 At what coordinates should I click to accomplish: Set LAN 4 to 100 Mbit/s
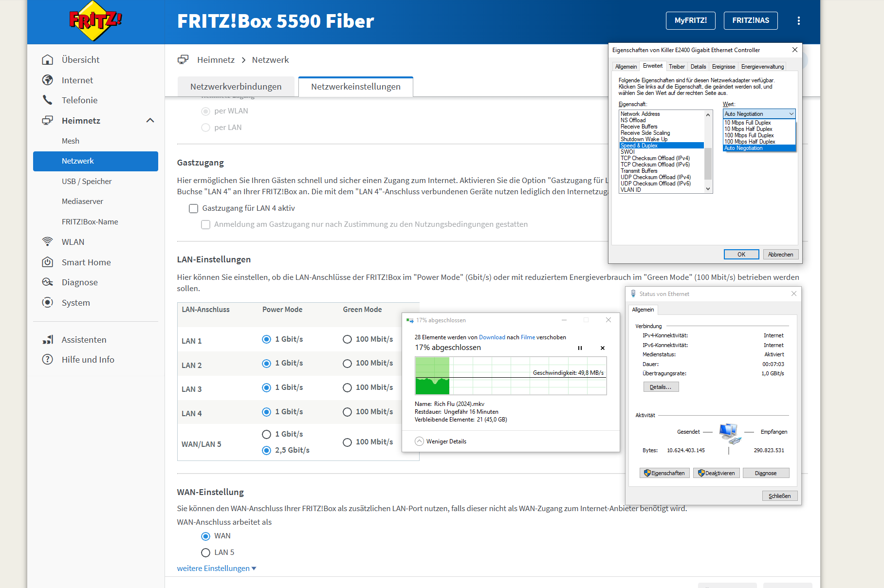tap(347, 412)
